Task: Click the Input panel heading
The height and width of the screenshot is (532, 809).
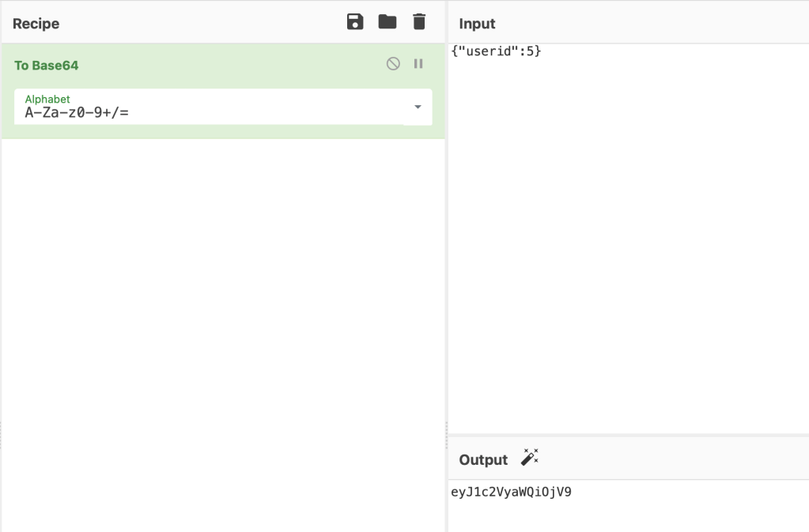Action: tap(477, 24)
